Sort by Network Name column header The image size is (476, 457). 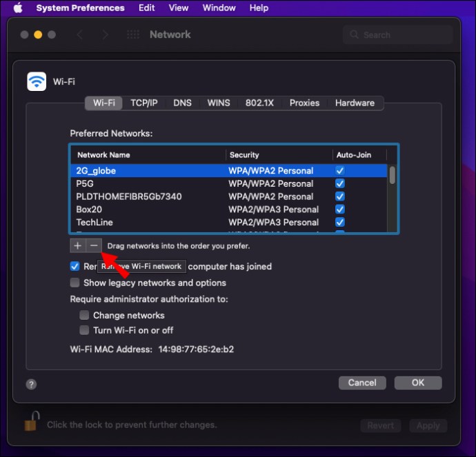[x=148, y=155]
